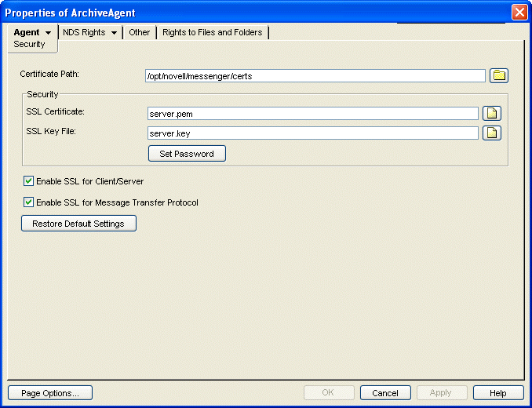The width and height of the screenshot is (532, 408).
Task: Open Rights to Files and Folders tab
Action: click(x=213, y=32)
